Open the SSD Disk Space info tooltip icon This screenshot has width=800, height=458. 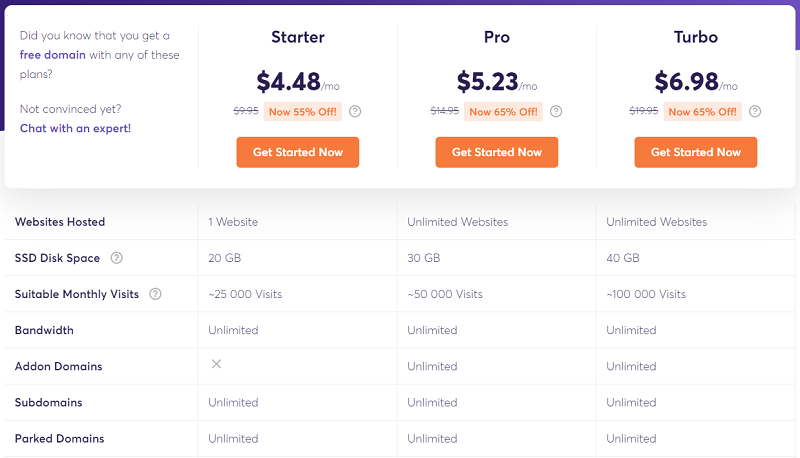(117, 258)
